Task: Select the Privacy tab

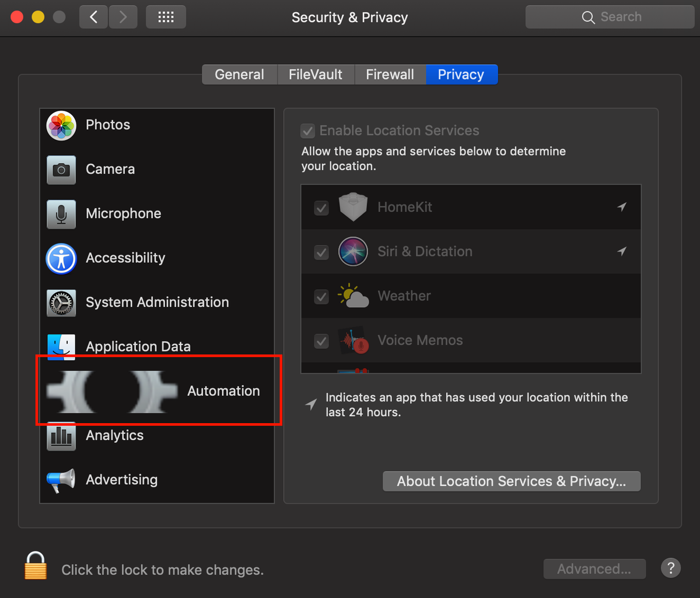Action: click(461, 75)
